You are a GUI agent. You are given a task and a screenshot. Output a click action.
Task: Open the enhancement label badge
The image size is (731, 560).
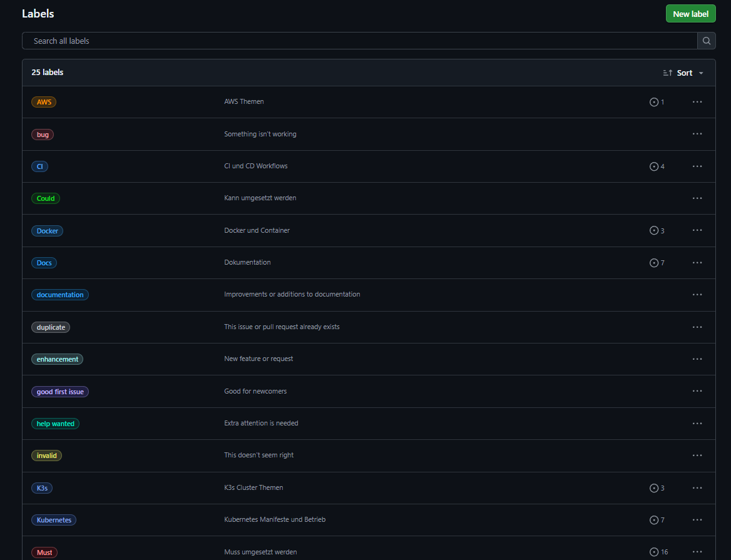point(58,359)
